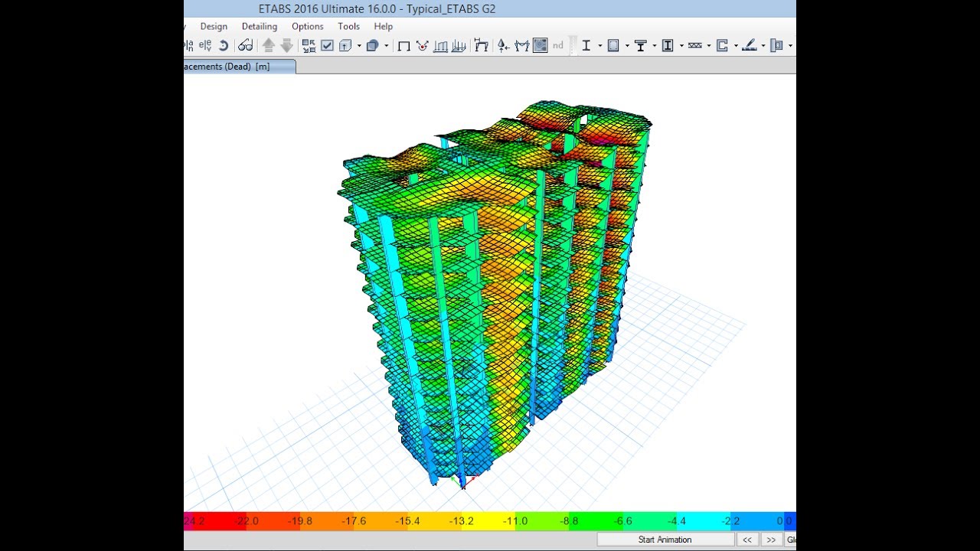Move down one story arrow icon

(286, 46)
